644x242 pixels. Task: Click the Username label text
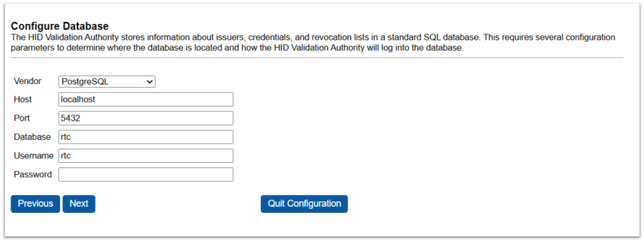[34, 155]
